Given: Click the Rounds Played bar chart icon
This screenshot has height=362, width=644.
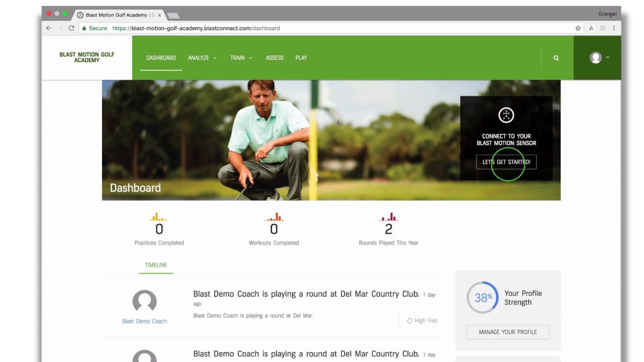Looking at the screenshot, I should 388,217.
